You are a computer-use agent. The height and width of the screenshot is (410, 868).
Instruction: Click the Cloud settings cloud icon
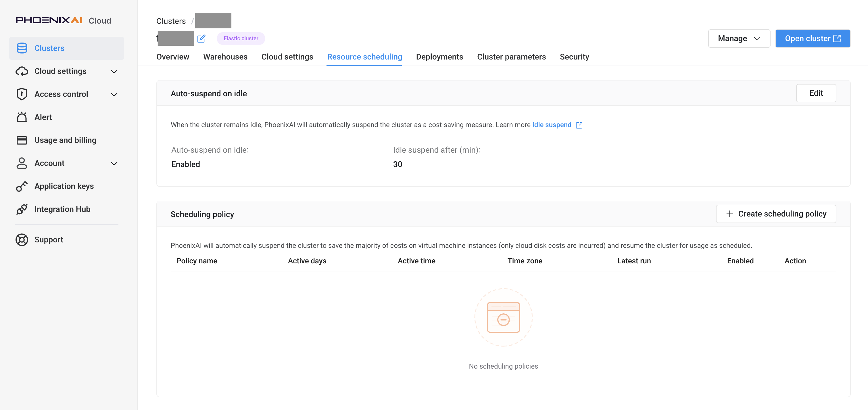click(x=22, y=71)
